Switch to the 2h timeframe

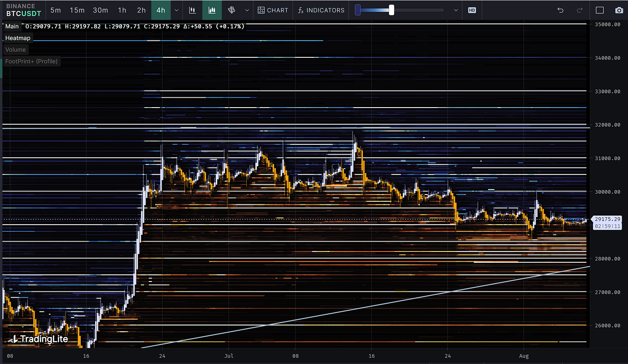[x=141, y=10]
